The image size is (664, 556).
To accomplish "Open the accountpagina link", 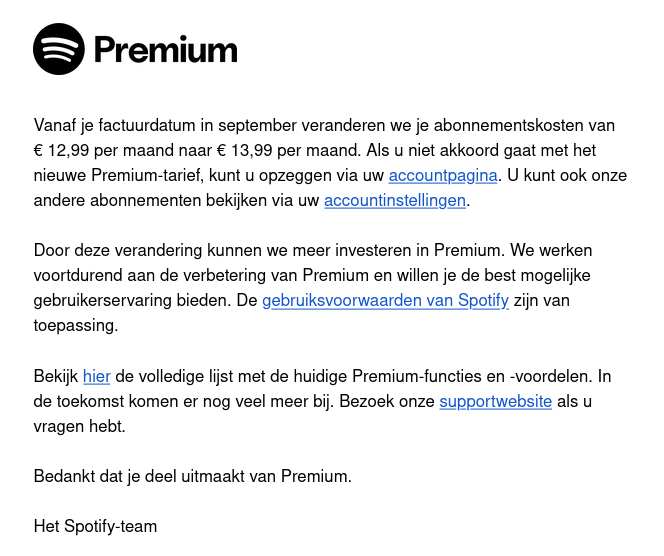I will coord(443,176).
